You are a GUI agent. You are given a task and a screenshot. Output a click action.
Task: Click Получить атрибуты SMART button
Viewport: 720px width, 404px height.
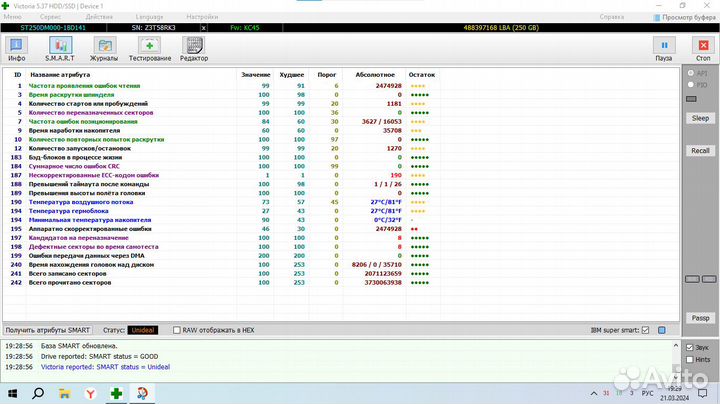point(48,329)
